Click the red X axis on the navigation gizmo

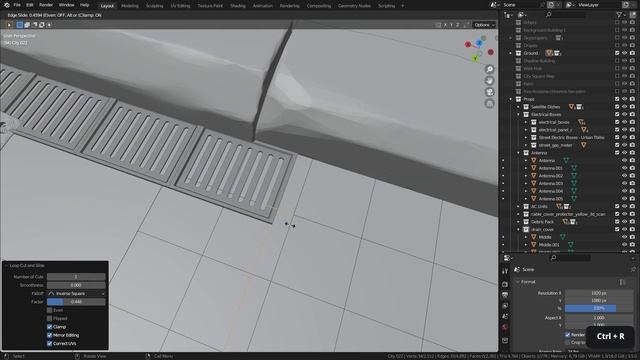[468, 44]
